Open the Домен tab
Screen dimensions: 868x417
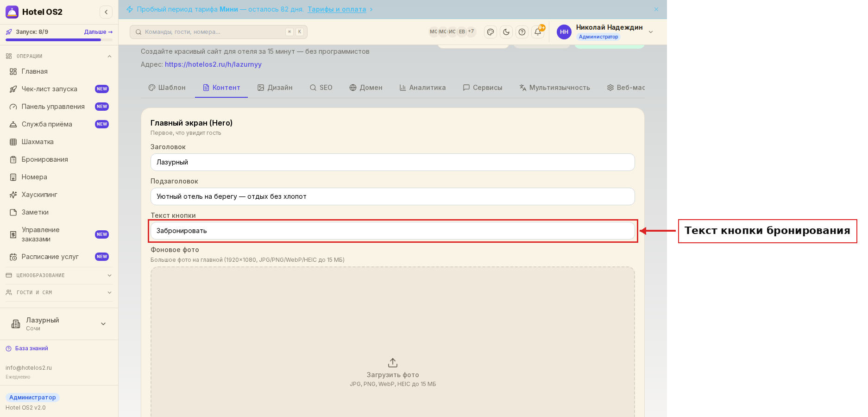[366, 88]
